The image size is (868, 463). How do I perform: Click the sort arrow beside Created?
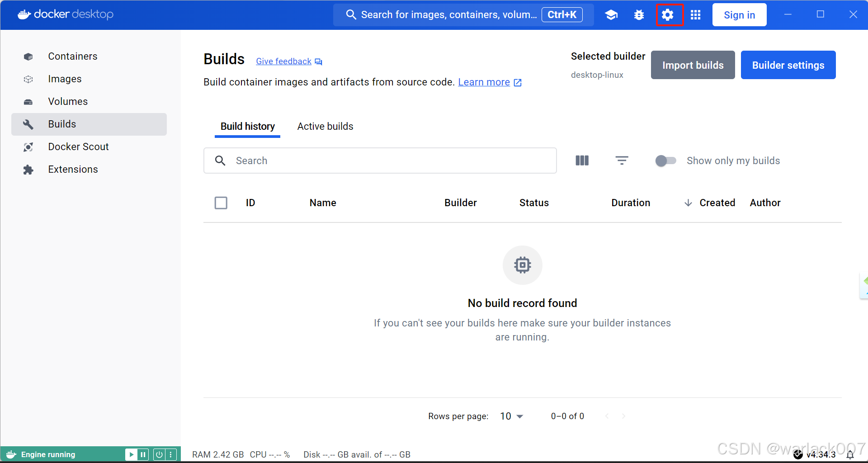[x=688, y=203]
